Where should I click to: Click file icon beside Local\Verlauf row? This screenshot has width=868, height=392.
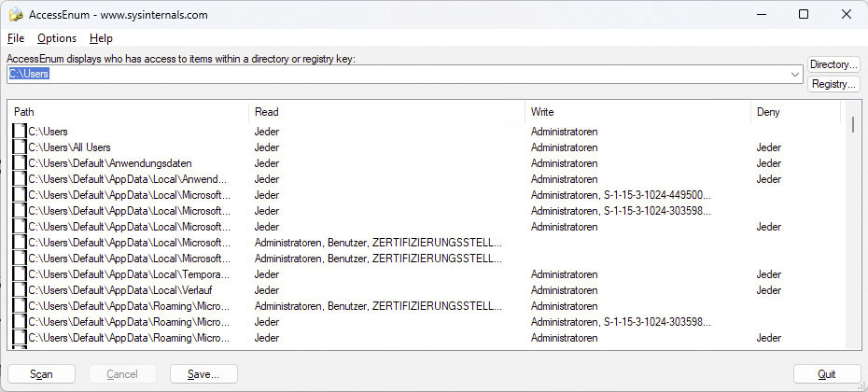[x=20, y=290]
